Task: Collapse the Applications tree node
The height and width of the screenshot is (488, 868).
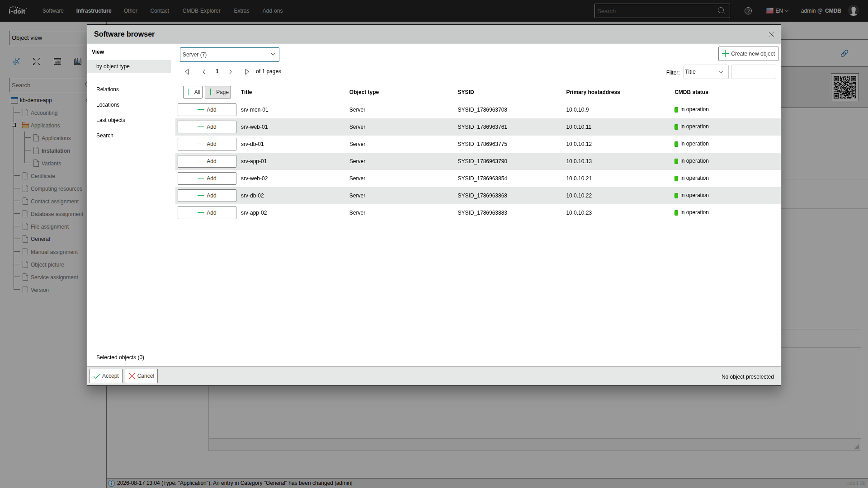Action: coord(14,125)
